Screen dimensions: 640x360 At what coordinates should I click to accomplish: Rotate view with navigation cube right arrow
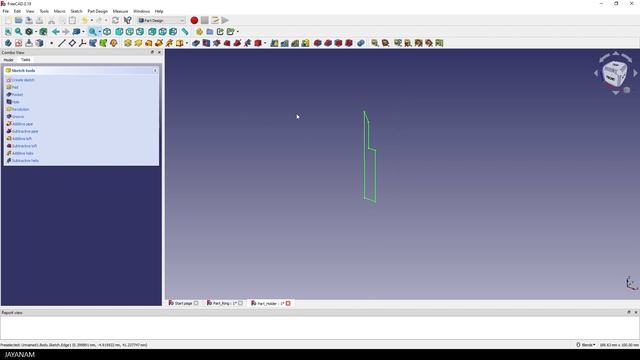[635, 73]
